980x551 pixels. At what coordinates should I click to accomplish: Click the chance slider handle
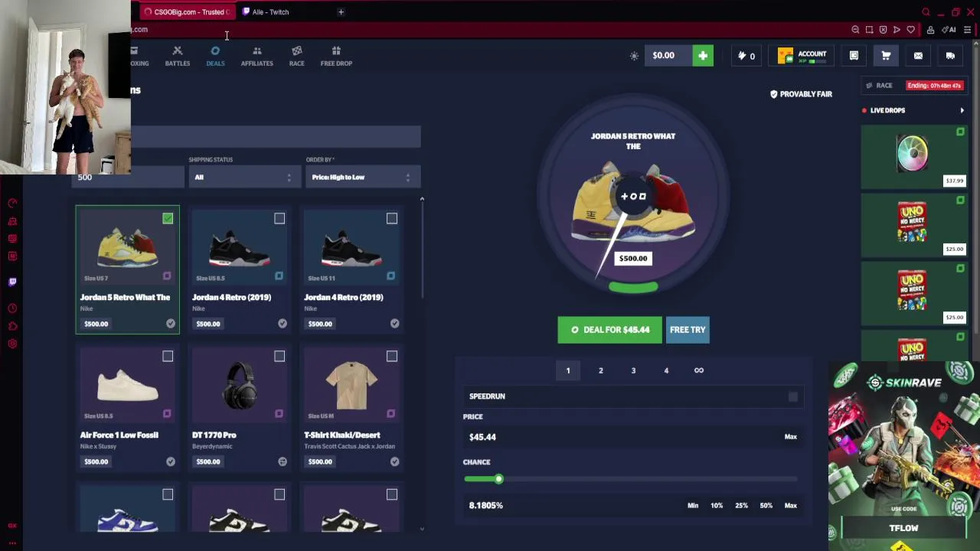498,479
